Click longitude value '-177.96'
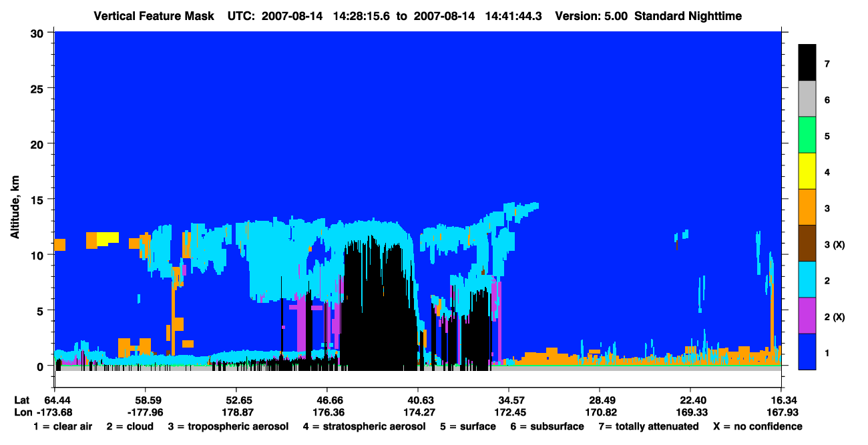The width and height of the screenshot is (868, 445). click(146, 412)
